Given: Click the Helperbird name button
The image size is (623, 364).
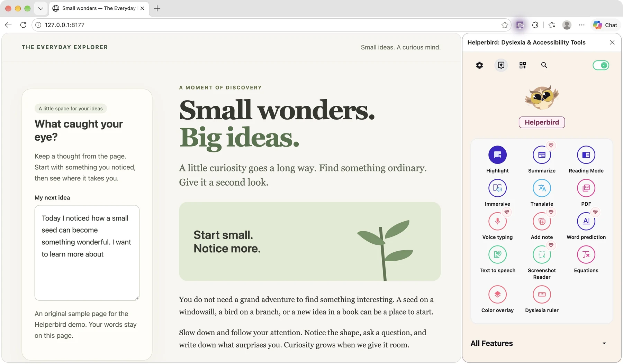Looking at the screenshot, I should pos(542,122).
